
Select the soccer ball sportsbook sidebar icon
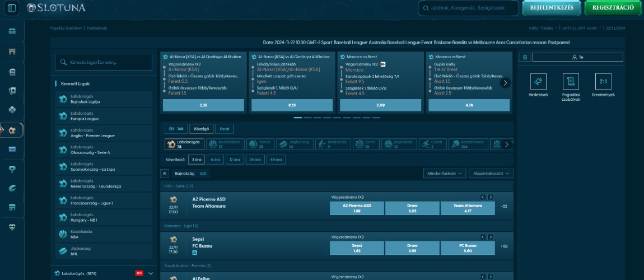coord(12,130)
